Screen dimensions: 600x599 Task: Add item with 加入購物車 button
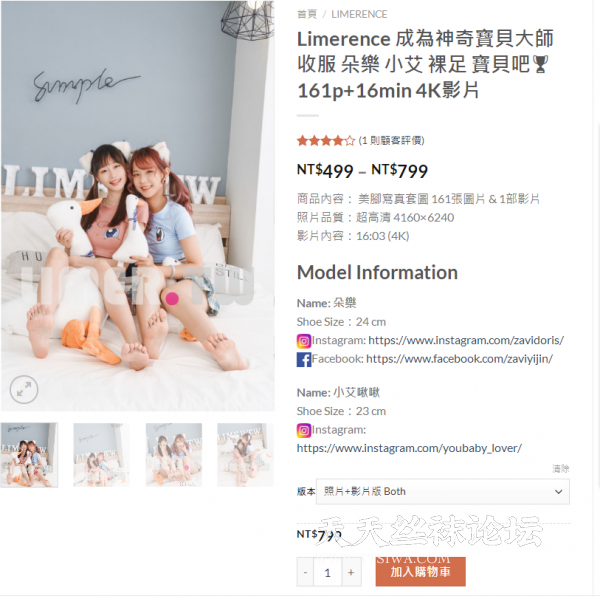(421, 572)
